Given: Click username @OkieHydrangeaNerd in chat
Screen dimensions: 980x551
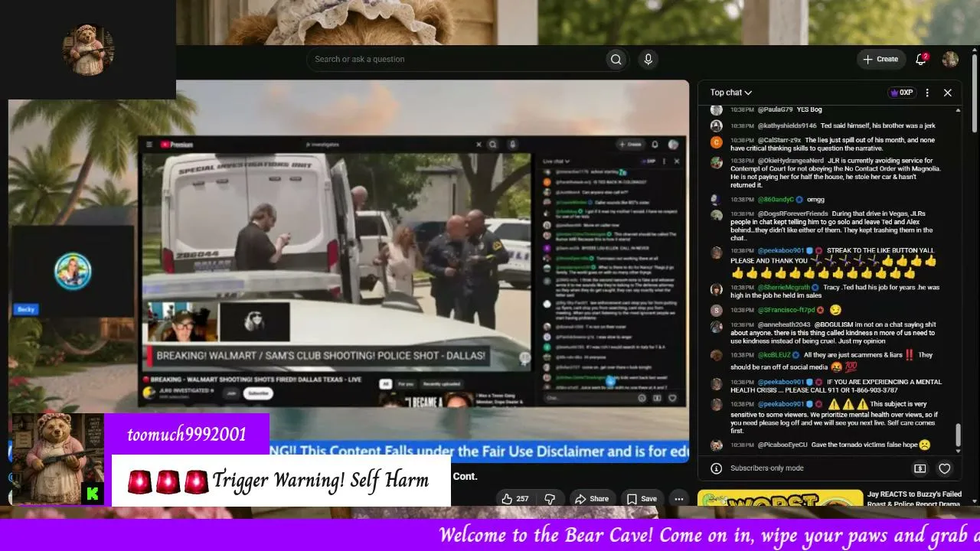Looking at the screenshot, I should point(791,161).
